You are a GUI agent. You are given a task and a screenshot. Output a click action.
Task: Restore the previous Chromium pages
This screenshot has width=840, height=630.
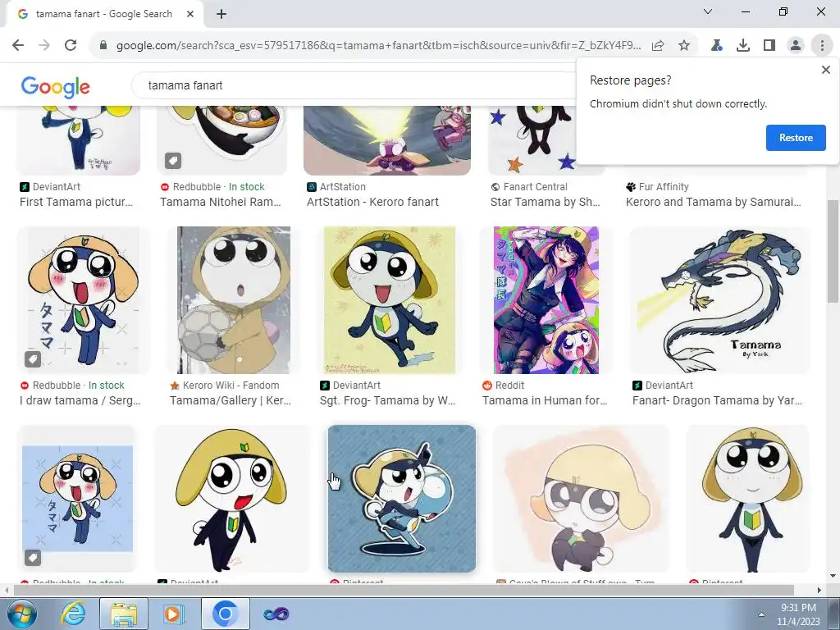pyautogui.click(x=796, y=138)
